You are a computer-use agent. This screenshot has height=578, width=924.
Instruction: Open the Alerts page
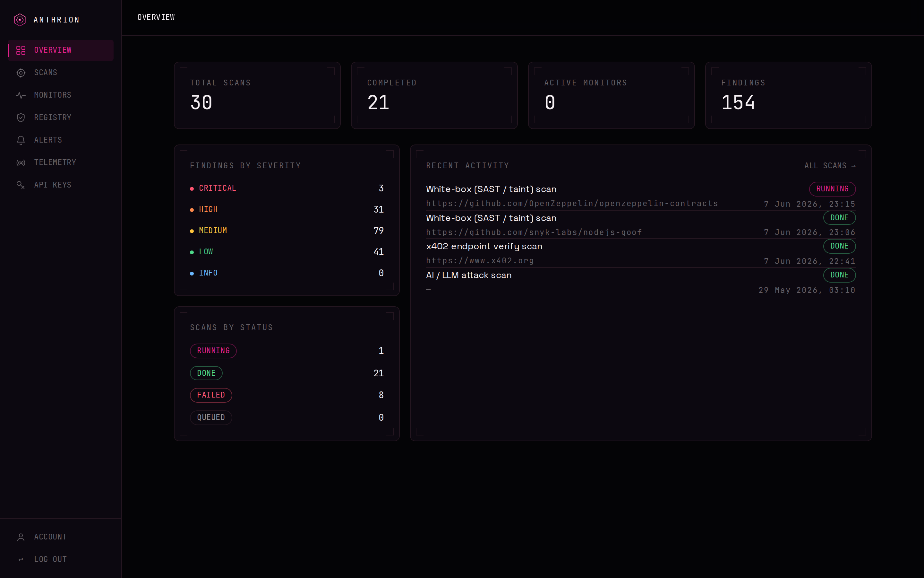(61, 140)
